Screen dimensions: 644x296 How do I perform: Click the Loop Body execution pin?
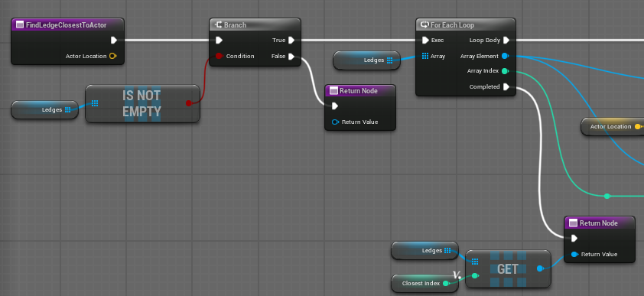tap(506, 41)
